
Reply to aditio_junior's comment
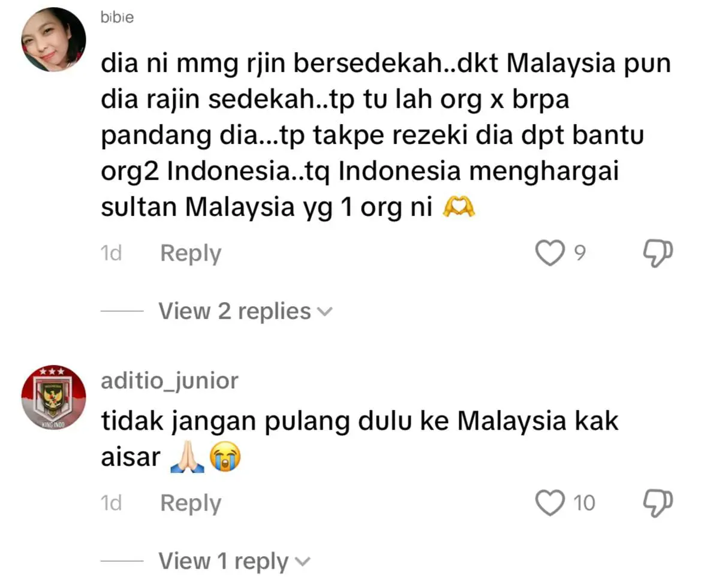click(191, 503)
